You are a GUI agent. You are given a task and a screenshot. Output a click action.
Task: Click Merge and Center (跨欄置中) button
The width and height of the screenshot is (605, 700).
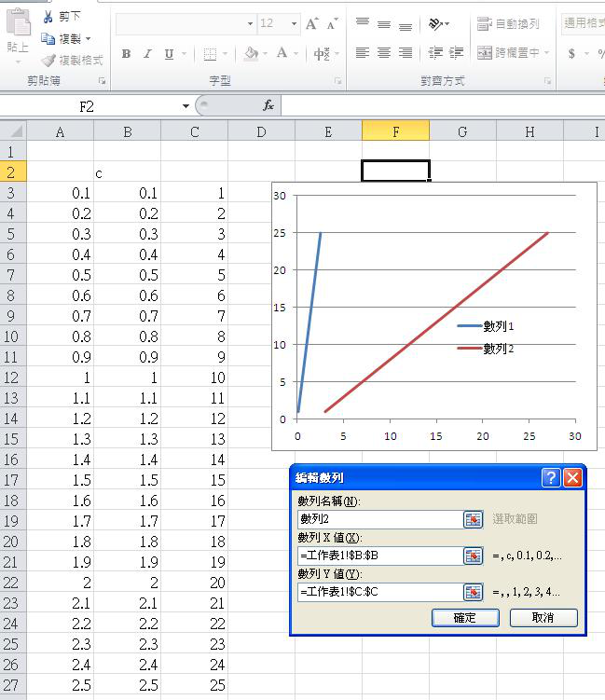[x=508, y=53]
